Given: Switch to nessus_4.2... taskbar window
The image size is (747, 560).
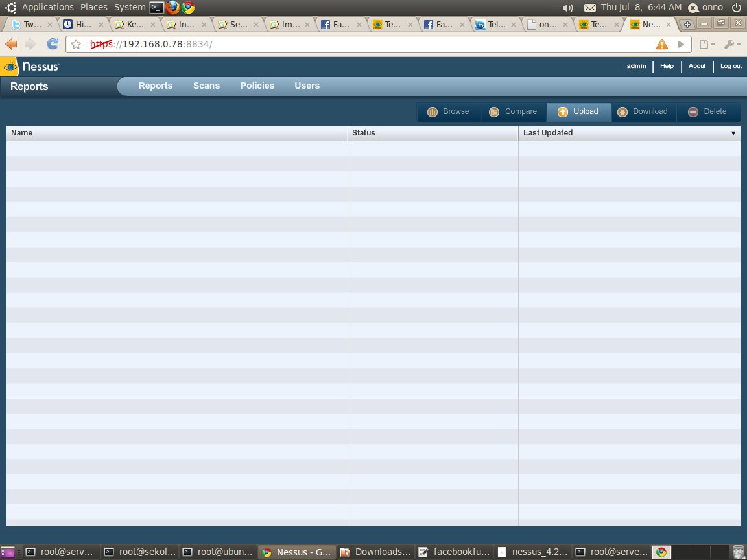Looking at the screenshot, I should click(532, 552).
